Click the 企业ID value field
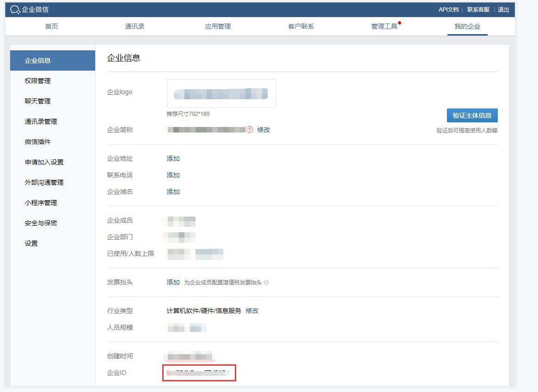 pos(199,372)
